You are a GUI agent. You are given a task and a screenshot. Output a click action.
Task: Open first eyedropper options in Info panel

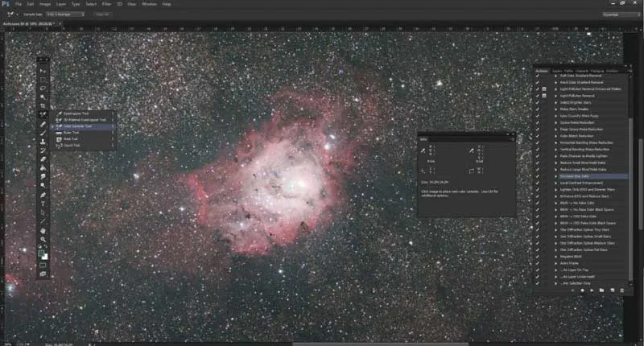pyautogui.click(x=423, y=150)
